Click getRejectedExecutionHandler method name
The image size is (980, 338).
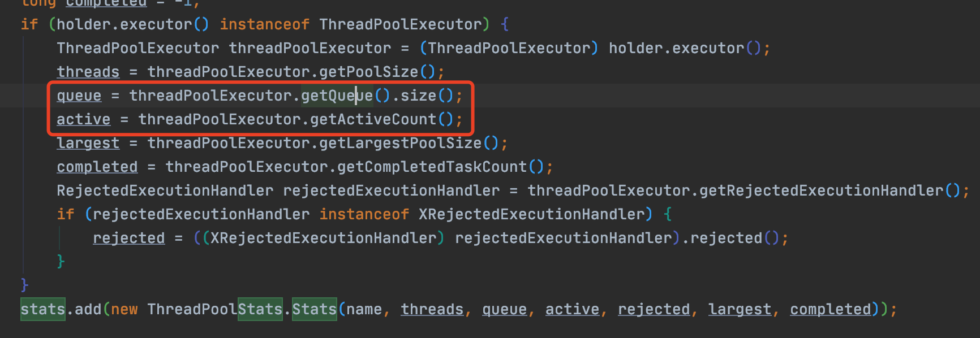[x=821, y=190]
